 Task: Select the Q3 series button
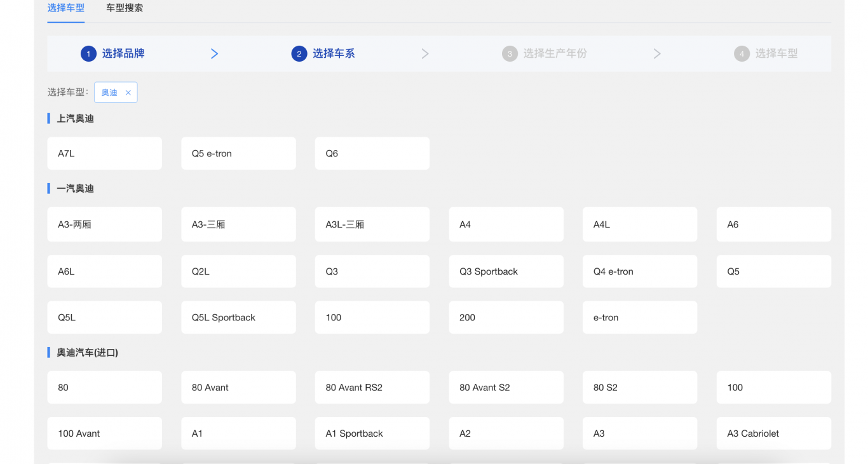(372, 271)
